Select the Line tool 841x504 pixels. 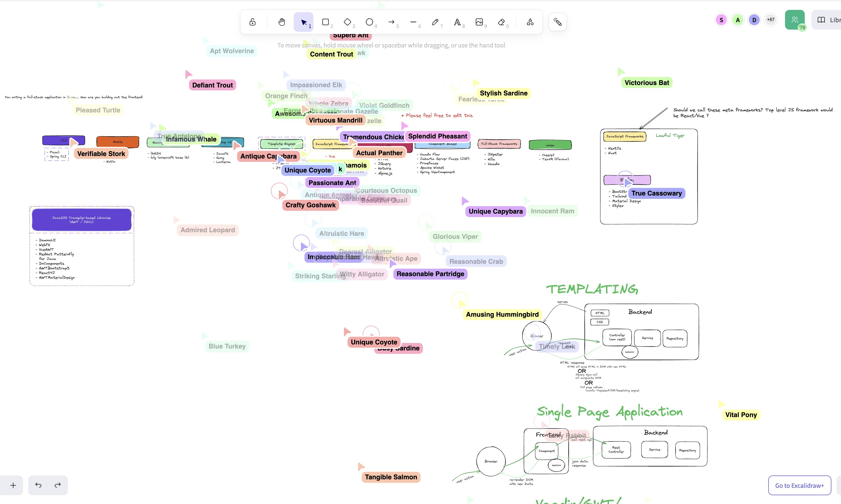point(413,22)
